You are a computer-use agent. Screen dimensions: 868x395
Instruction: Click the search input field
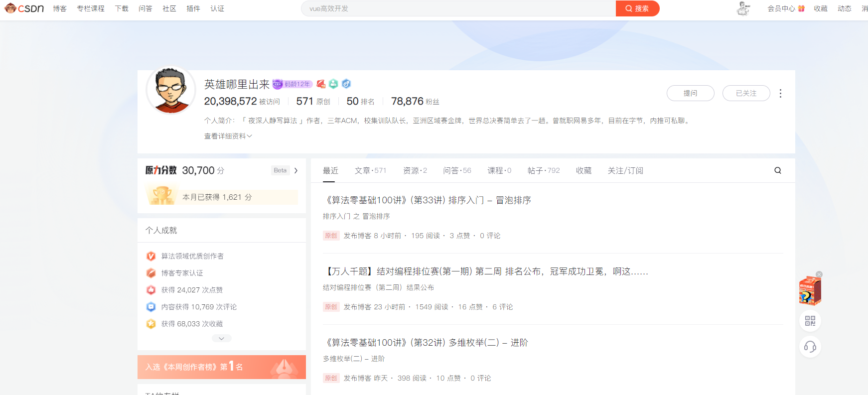pos(458,8)
